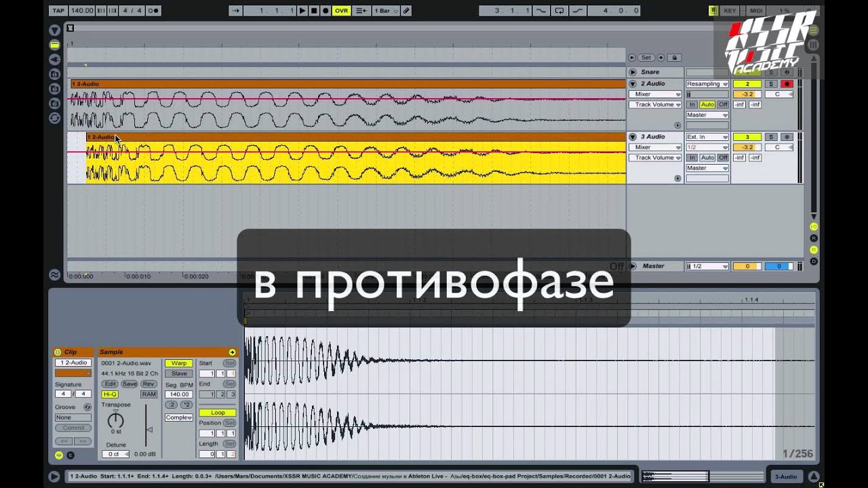The height and width of the screenshot is (488, 868).
Task: Disarm recording on 2 Audio track
Action: 787,84
